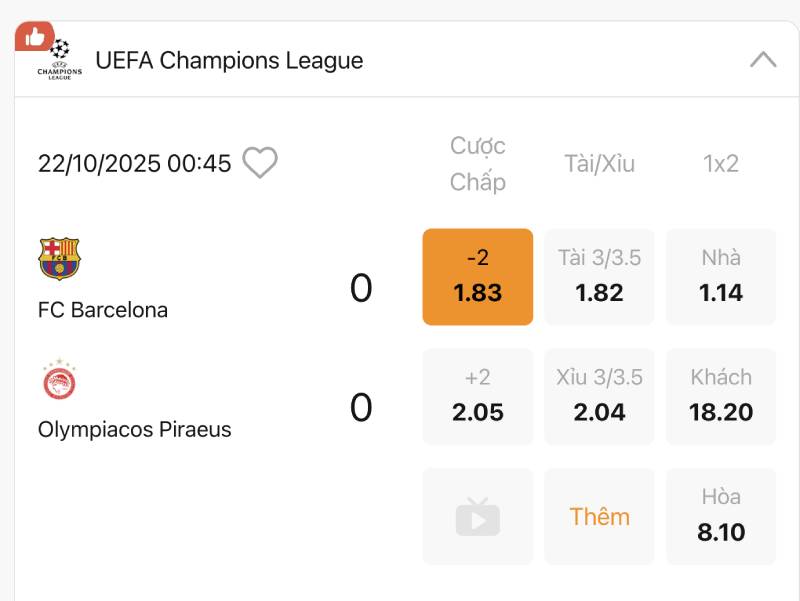800x601 pixels.
Task: Toggle the favorite heart for this match
Action: tap(260, 163)
